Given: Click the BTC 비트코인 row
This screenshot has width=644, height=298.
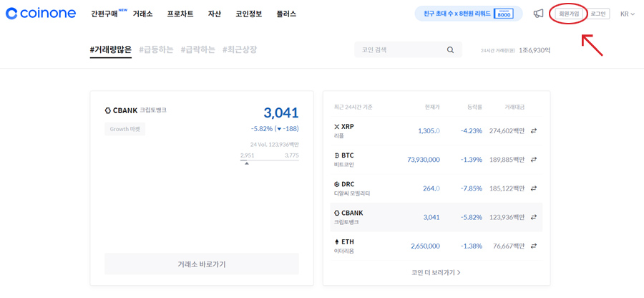Looking at the screenshot, I should [x=436, y=160].
